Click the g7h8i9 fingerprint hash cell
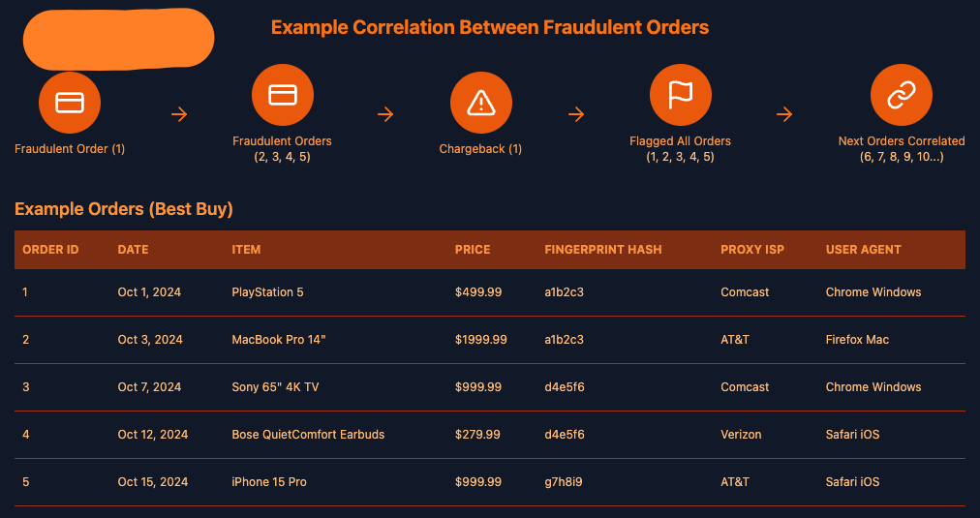980x518 pixels. (564, 482)
